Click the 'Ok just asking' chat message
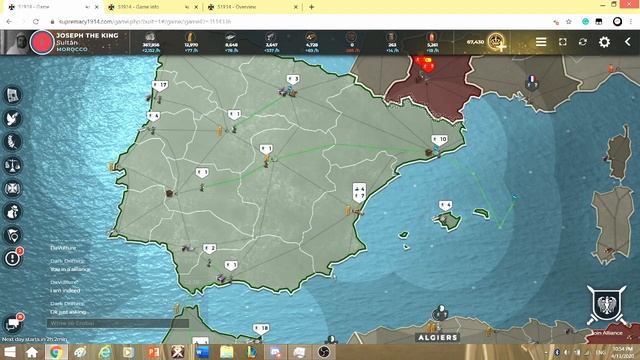 pyautogui.click(x=68, y=312)
